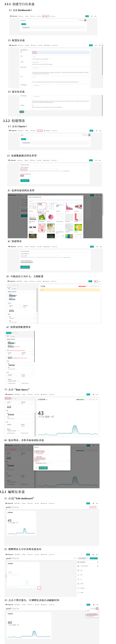Close the Insert components panel
Image resolution: width=116 pixels, height=644 pixels.
tap(98, 562)
